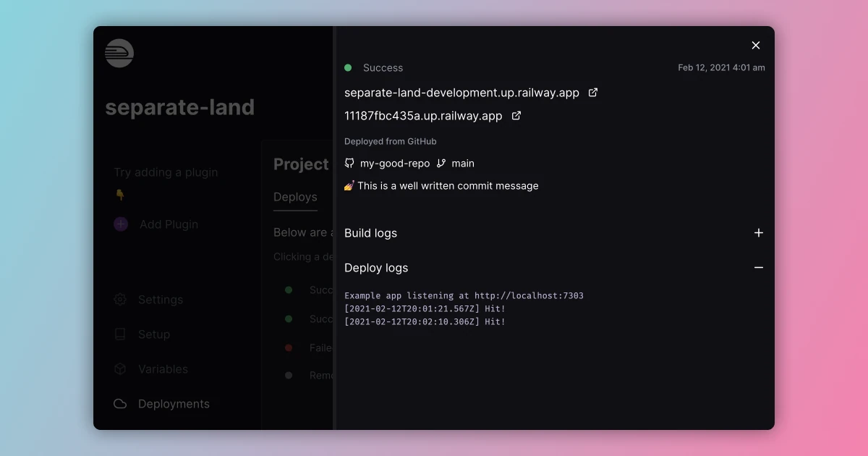Click the Try adding a plugin hint
Image resolution: width=868 pixels, height=456 pixels.
166,172
